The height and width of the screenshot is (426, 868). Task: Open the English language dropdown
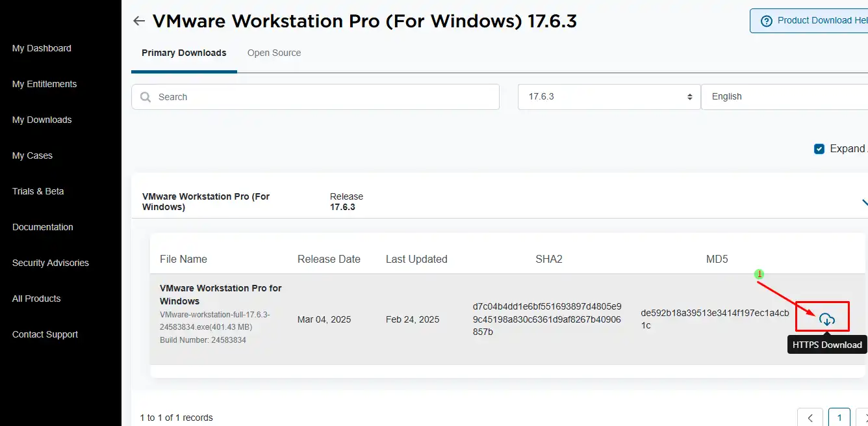click(x=783, y=97)
